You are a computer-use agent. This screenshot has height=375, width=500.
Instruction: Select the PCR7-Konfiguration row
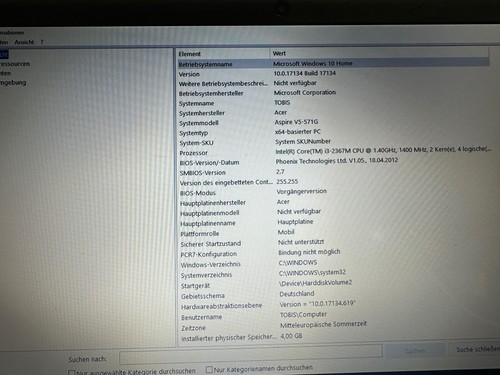[333, 254]
